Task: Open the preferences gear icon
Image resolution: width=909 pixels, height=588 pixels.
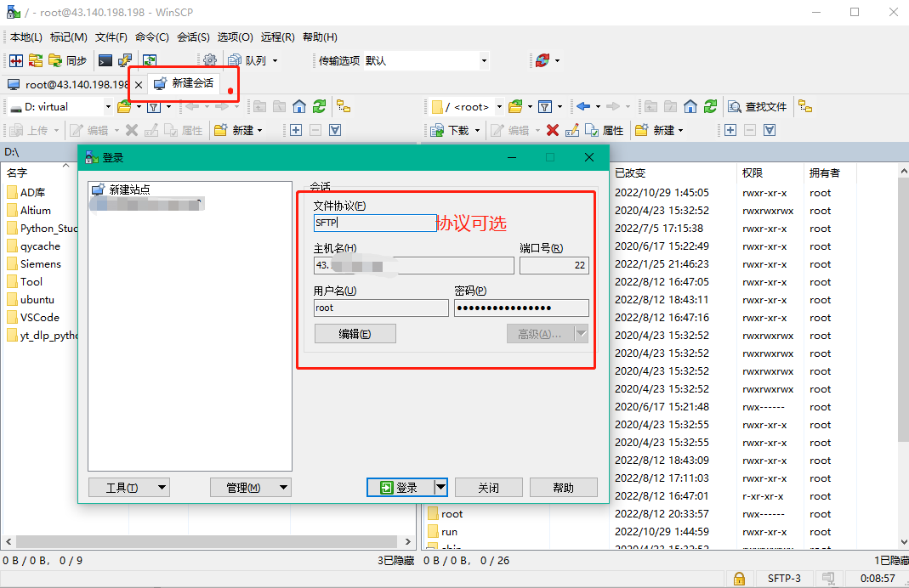Action: click(210, 60)
